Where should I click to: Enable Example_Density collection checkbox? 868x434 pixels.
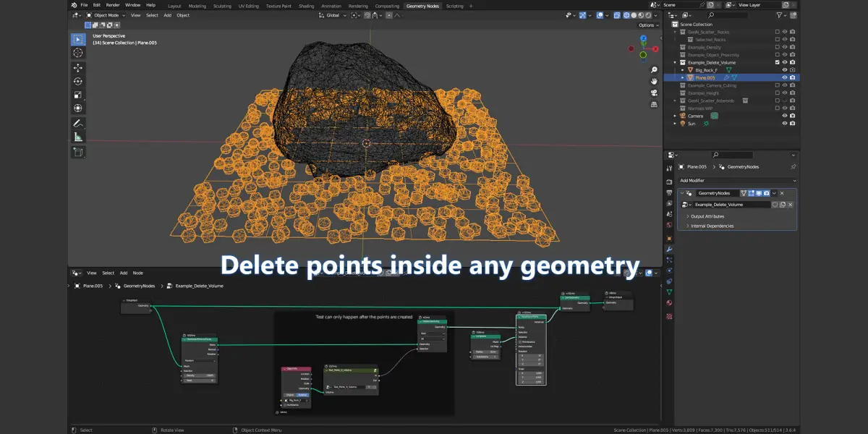coord(778,47)
